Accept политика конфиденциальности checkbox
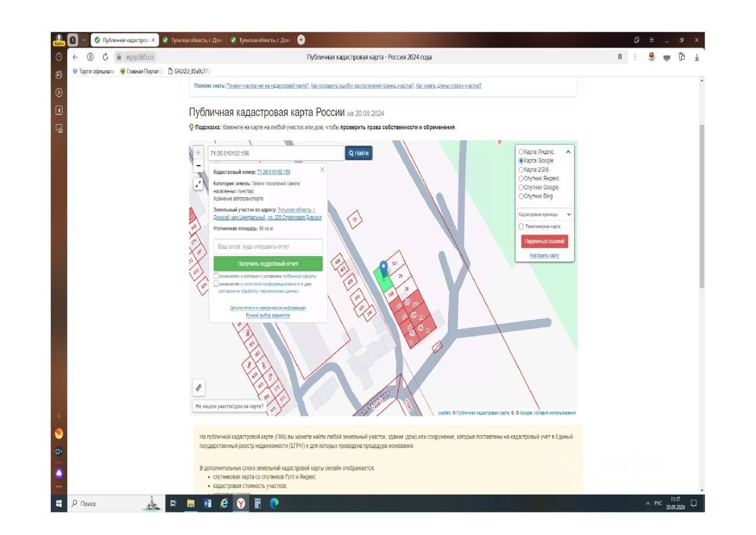 (216, 284)
